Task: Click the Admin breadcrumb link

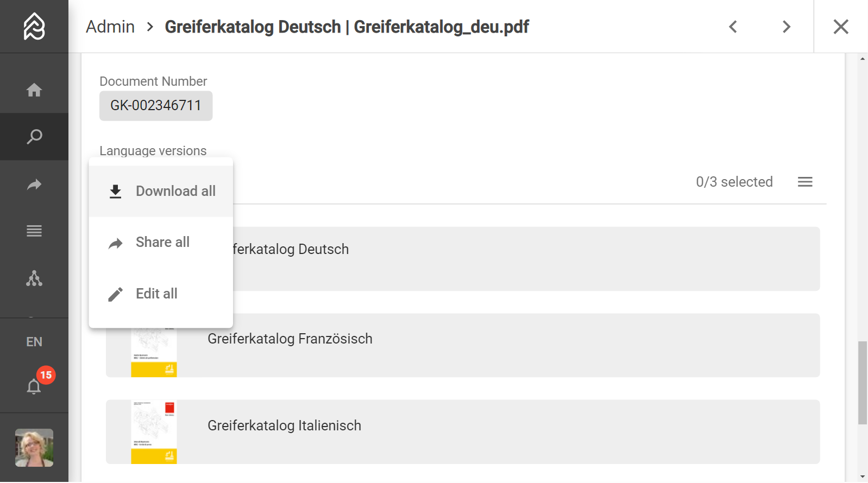Action: (110, 27)
